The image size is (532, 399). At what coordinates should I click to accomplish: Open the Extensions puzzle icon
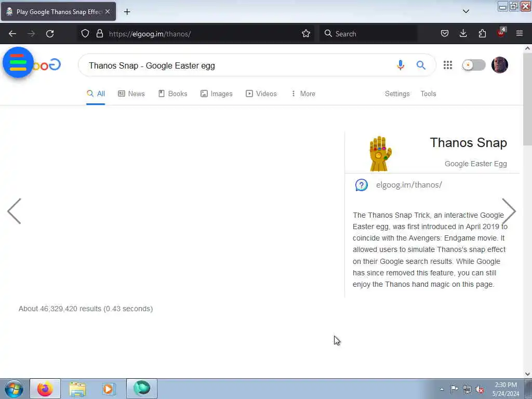[x=482, y=34]
